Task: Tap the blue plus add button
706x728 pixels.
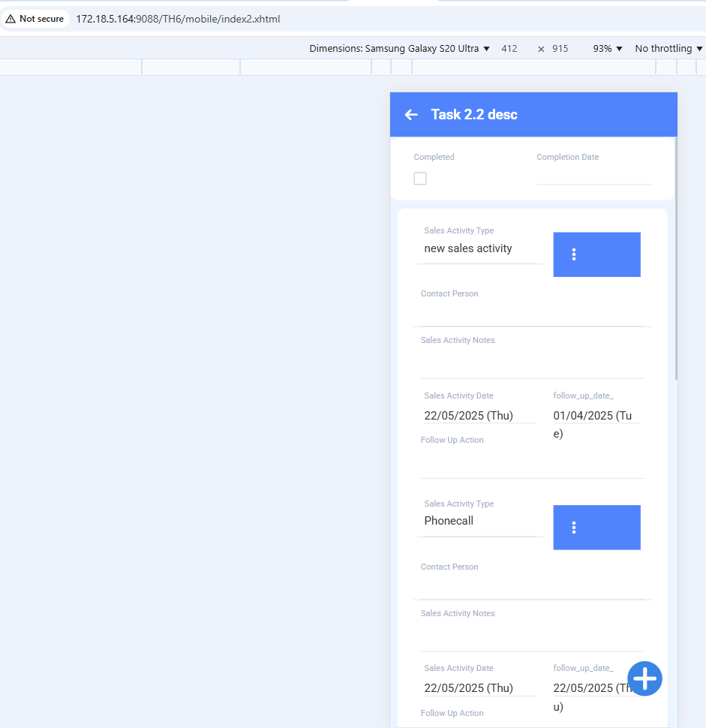Action: tap(644, 678)
